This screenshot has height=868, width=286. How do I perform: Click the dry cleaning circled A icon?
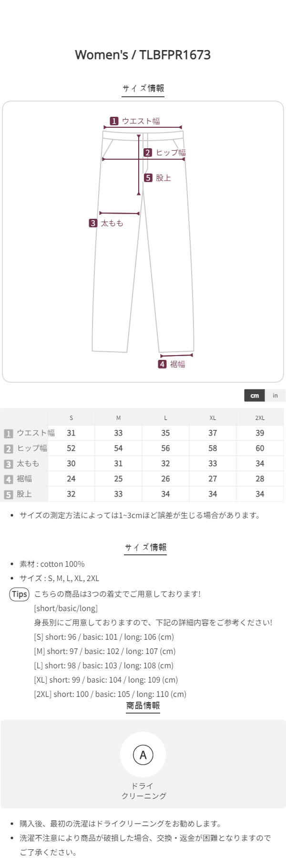143,755
